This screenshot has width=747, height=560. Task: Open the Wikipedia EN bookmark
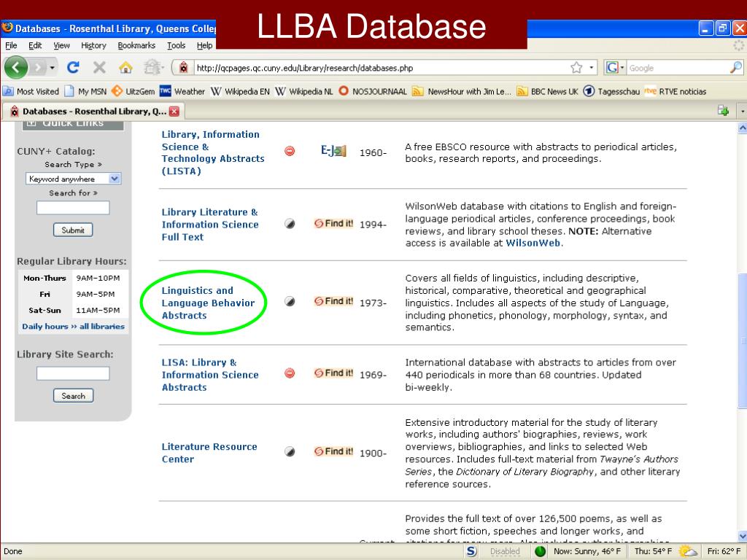tap(240, 91)
